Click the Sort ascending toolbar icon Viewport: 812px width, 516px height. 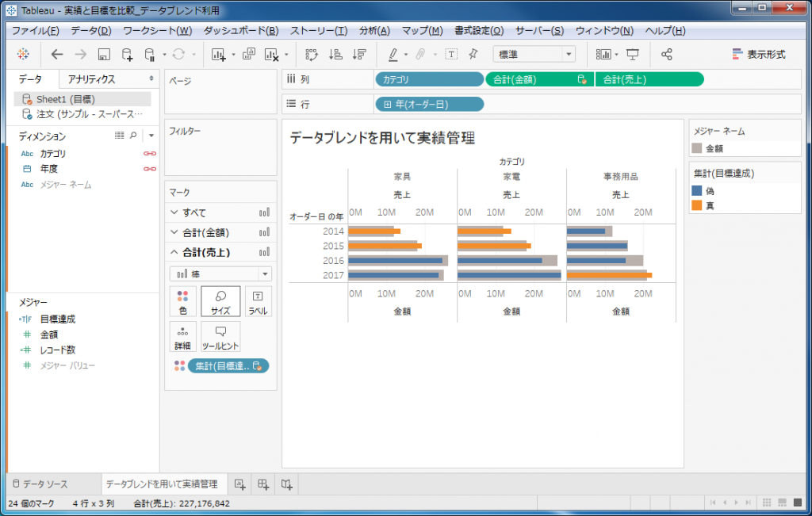coord(335,55)
